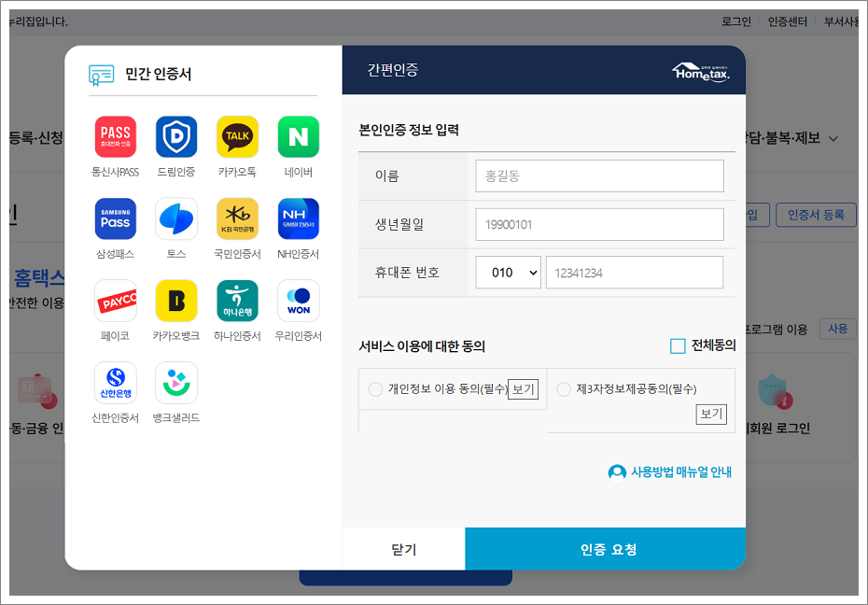
Task: Open the 010 phone prefix dropdown
Action: pyautogui.click(x=508, y=273)
